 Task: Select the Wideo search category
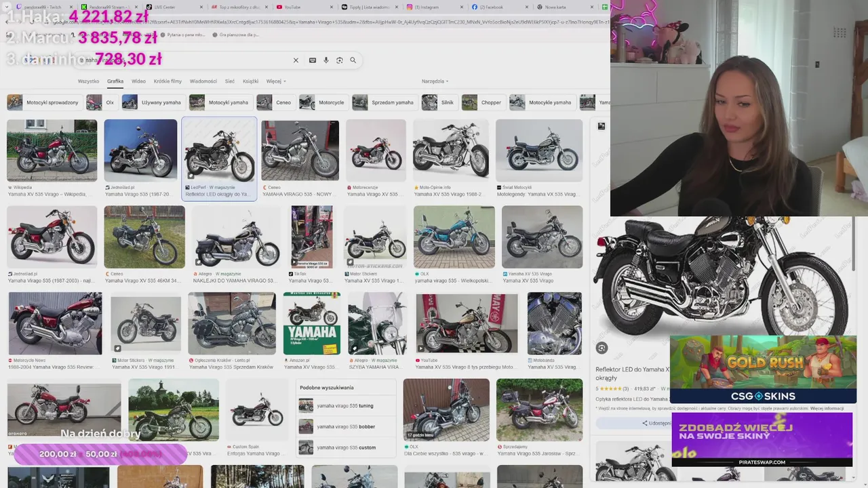[138, 81]
